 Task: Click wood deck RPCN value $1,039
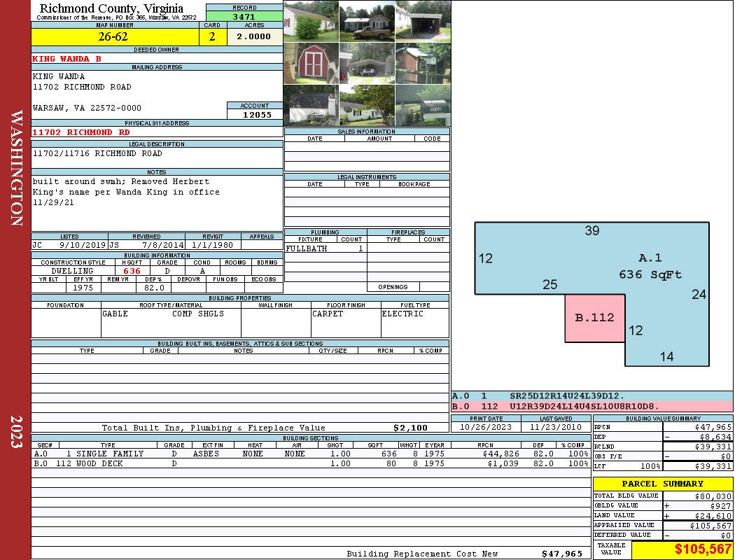(x=503, y=463)
